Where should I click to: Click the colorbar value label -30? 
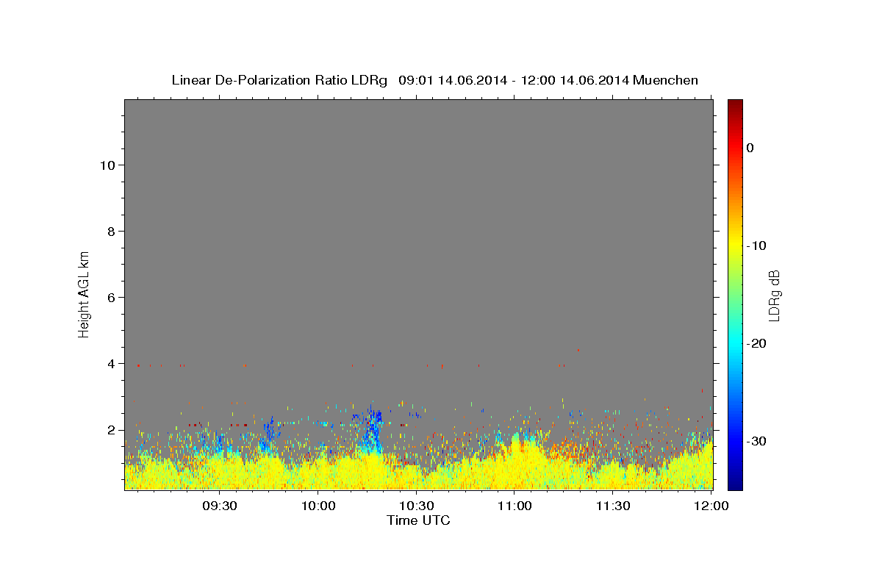pos(757,441)
